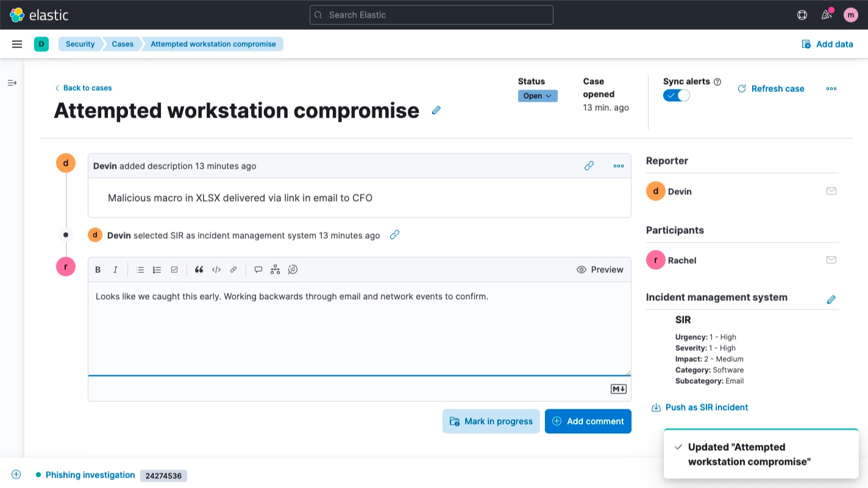Email reporter Devin envelope icon
The width and height of the screenshot is (868, 488).
pos(831,191)
